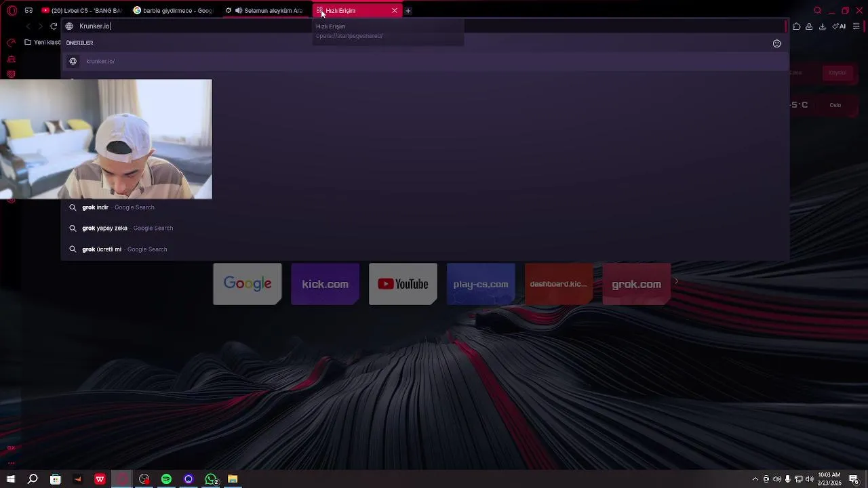The image size is (868, 488).
Task: Open the AI assistant button
Action: pyautogui.click(x=839, y=26)
